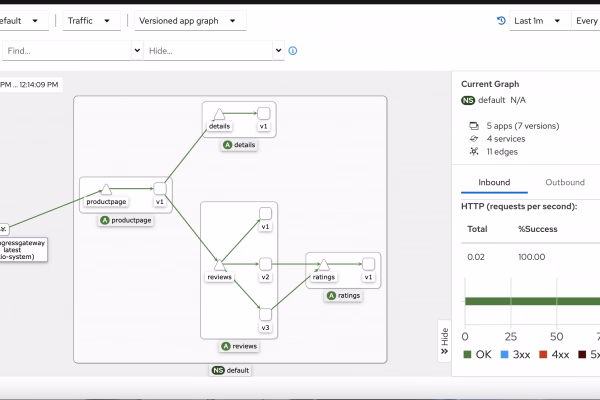
Task: Switch to the Inbound tab
Action: pyautogui.click(x=494, y=183)
